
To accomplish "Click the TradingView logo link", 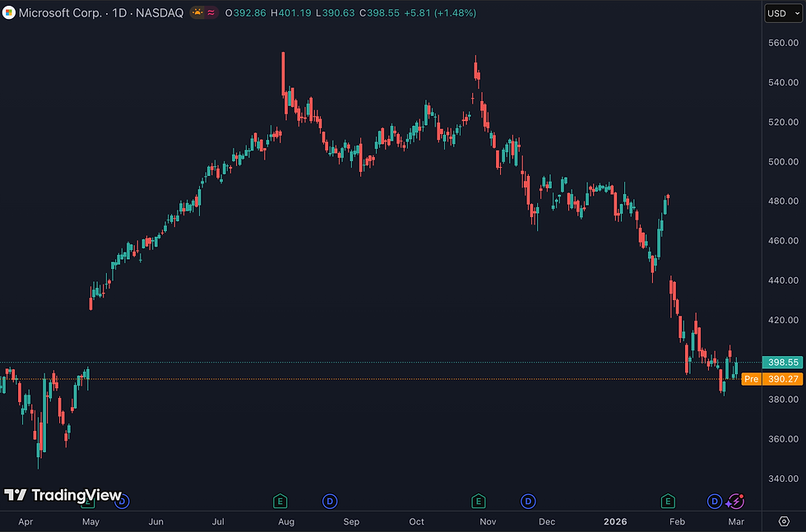I will tap(63, 495).
